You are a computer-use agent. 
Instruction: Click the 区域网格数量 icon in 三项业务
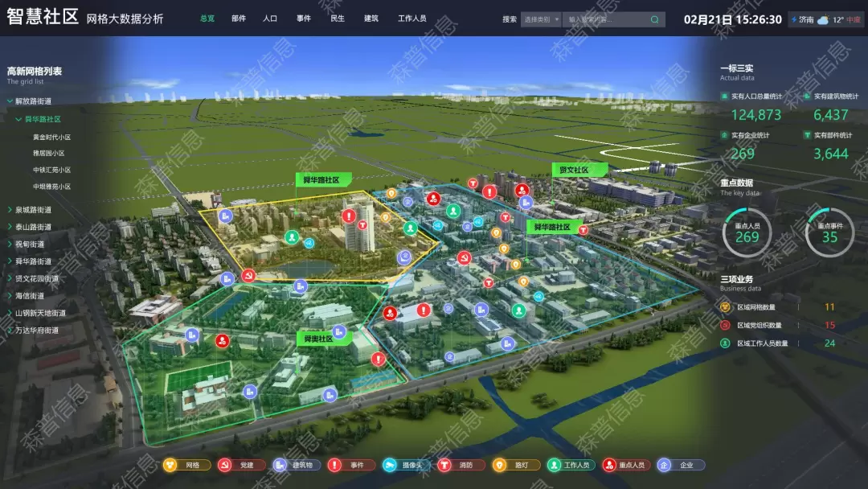point(727,307)
